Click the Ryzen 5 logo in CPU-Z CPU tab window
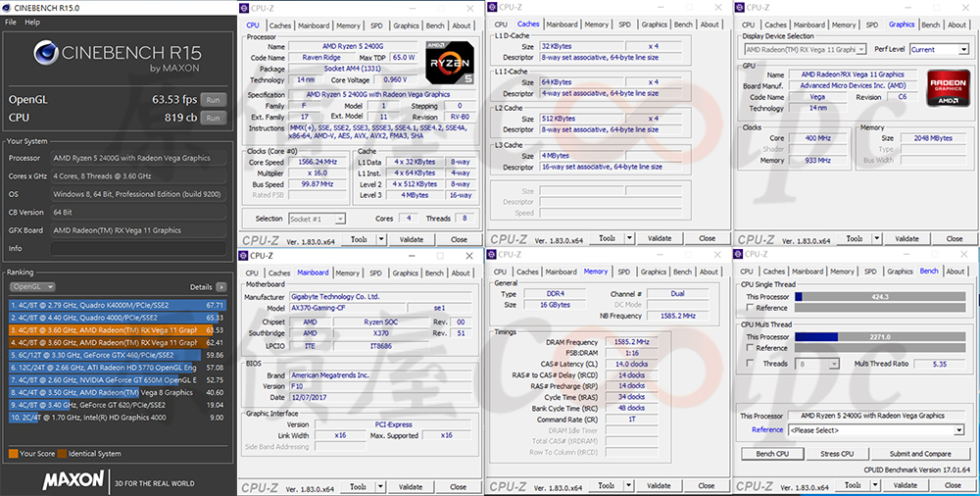The image size is (980, 496). click(450, 63)
